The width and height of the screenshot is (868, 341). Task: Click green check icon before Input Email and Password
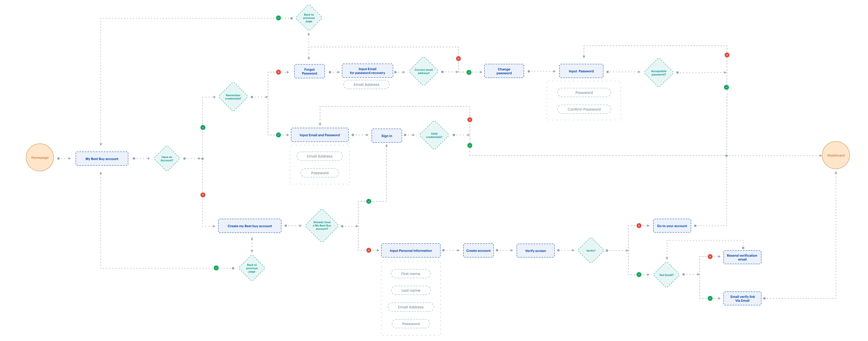[278, 135]
